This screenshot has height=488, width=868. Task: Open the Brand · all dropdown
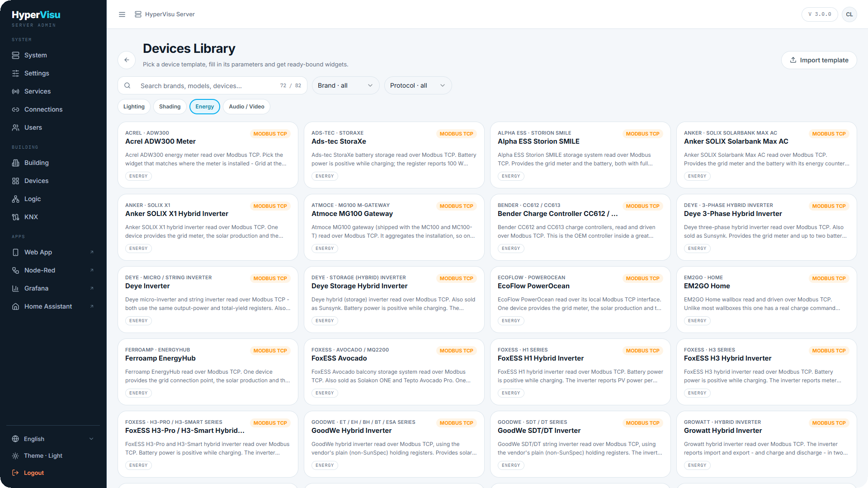(x=345, y=85)
